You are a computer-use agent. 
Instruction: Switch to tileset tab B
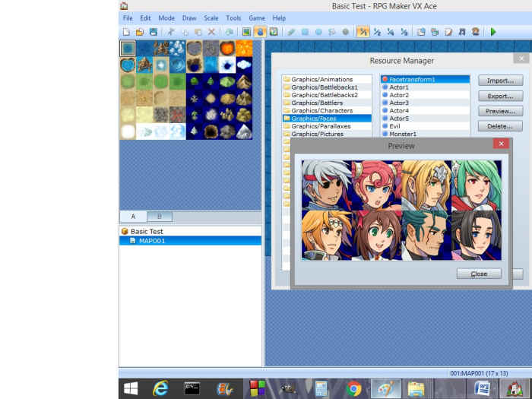pyautogui.click(x=160, y=217)
